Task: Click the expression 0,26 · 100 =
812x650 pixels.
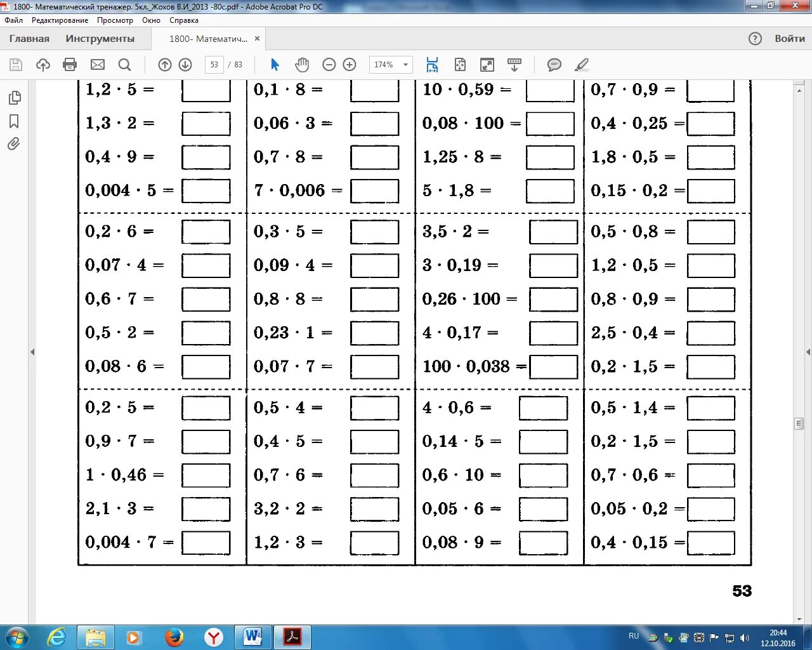Action: click(x=469, y=298)
